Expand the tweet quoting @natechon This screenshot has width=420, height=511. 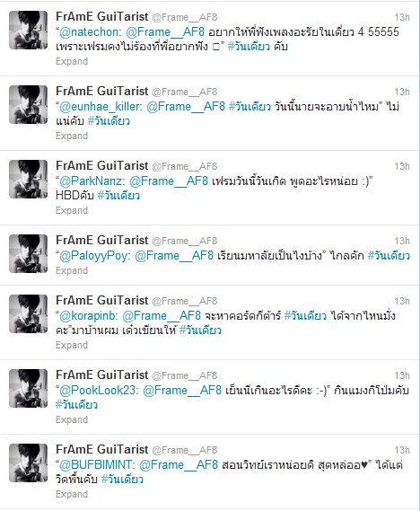pos(72,61)
